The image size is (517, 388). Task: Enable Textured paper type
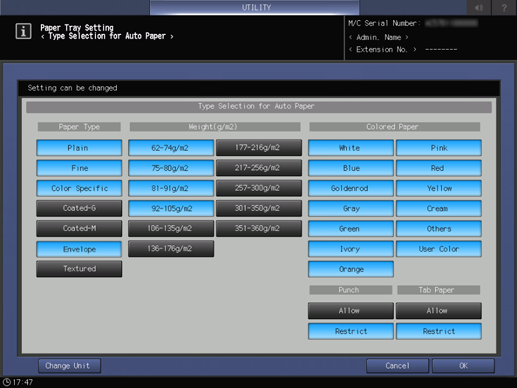tap(79, 269)
